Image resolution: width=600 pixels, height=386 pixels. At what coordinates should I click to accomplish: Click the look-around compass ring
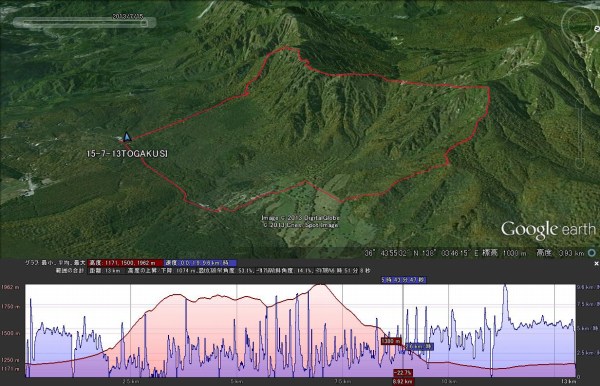(x=580, y=24)
